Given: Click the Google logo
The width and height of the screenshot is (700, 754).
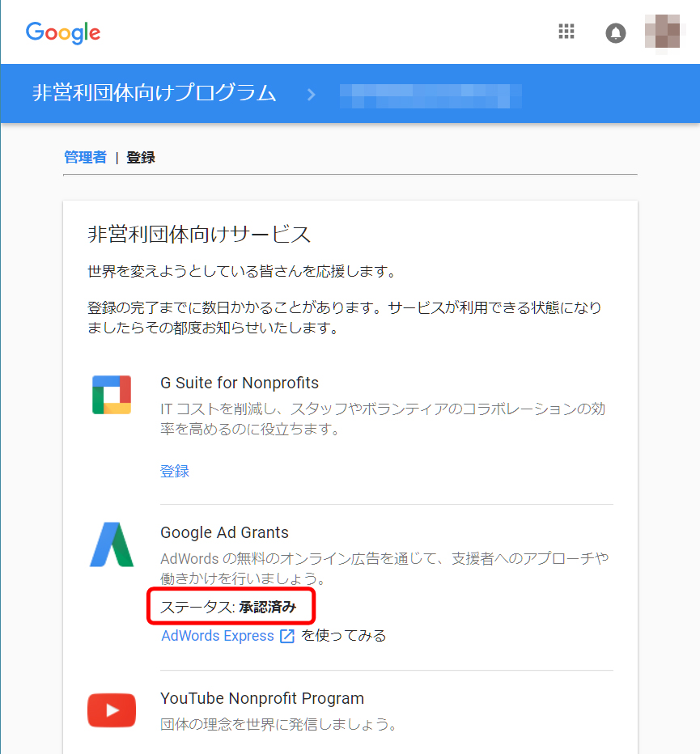Looking at the screenshot, I should 63,32.
